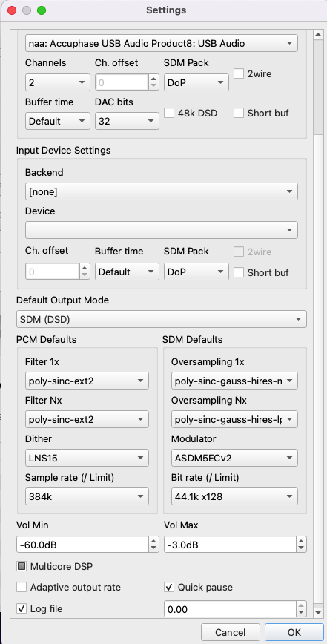Change the Bit rate 44.1k x128 dropdown
The height and width of the screenshot is (644, 327).
coord(235,496)
